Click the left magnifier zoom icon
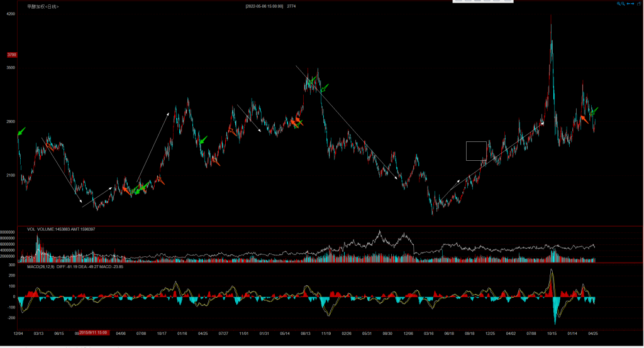The image size is (644, 348). pyautogui.click(x=619, y=4)
